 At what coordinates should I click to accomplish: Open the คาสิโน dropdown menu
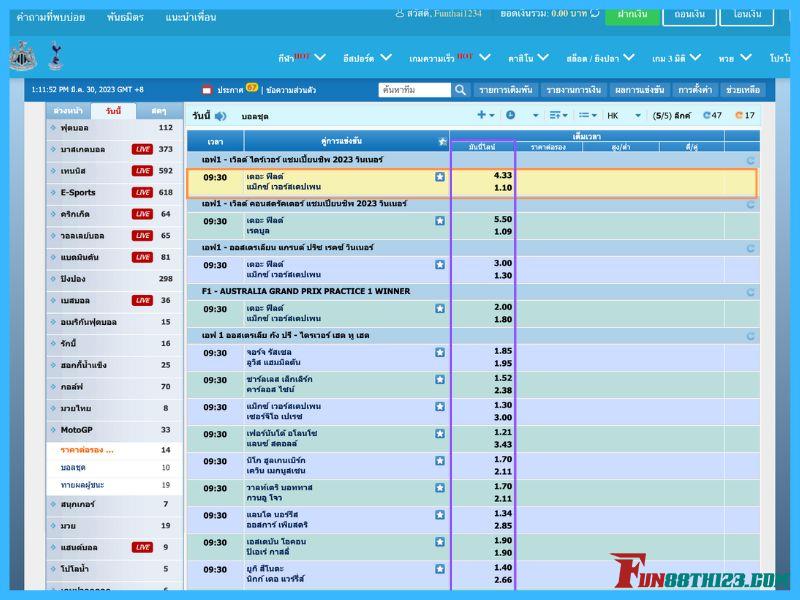point(529,58)
